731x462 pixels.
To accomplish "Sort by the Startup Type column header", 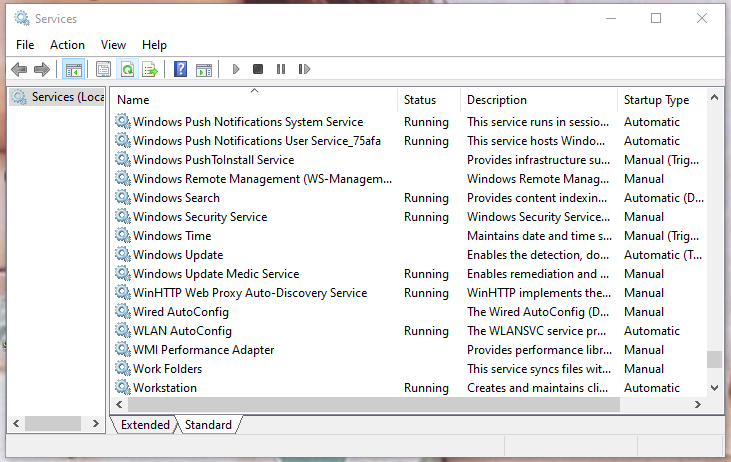I will [x=662, y=100].
